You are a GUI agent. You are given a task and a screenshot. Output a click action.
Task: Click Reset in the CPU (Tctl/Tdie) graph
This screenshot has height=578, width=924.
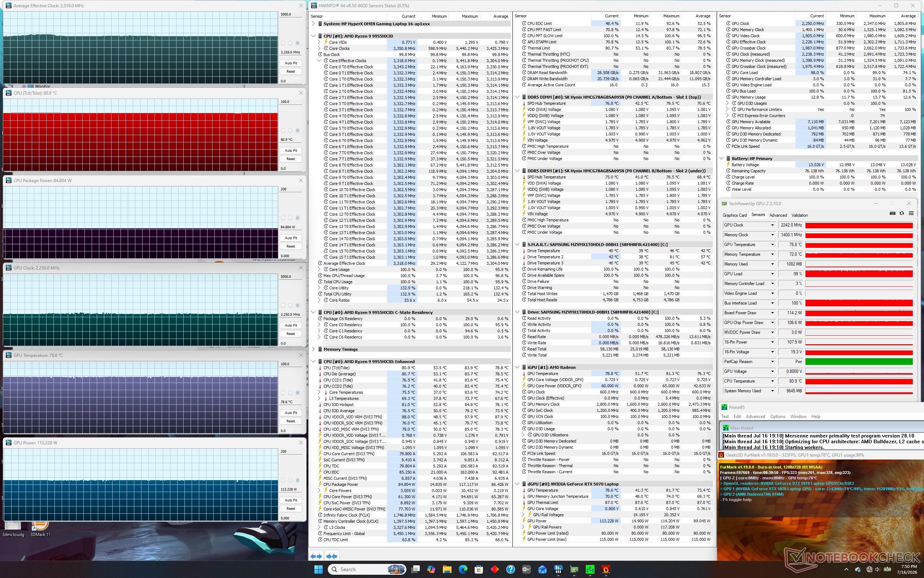(291, 159)
